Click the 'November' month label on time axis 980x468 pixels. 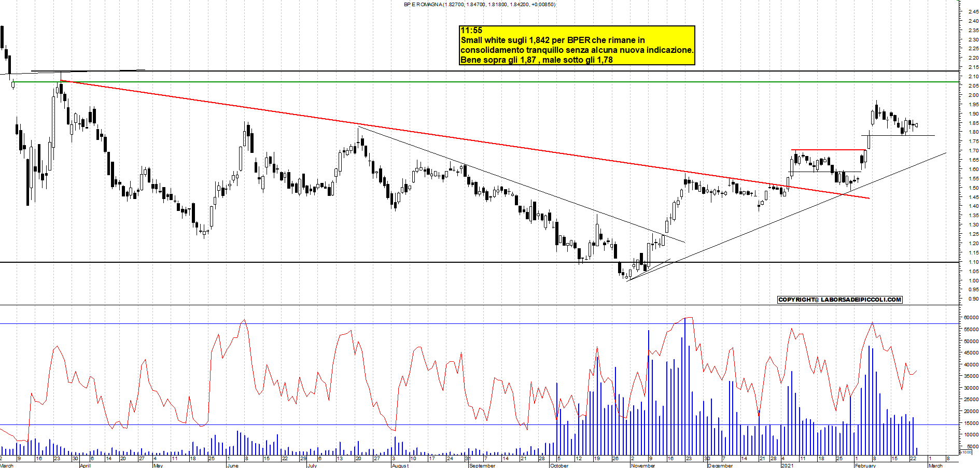point(643,465)
